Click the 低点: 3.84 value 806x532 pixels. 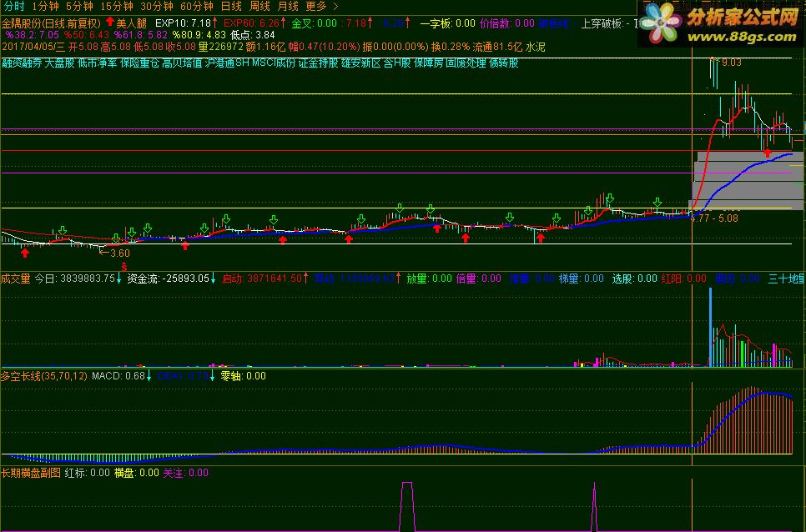click(x=252, y=35)
